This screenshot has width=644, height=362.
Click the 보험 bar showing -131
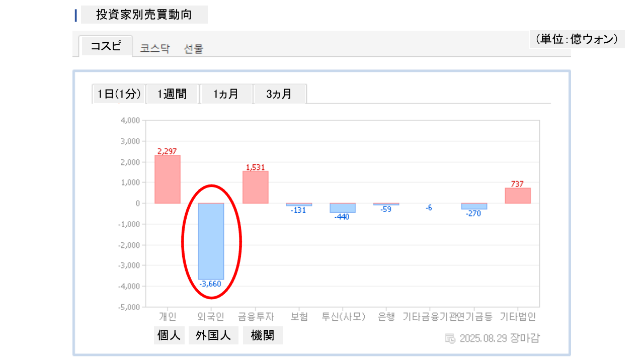(299, 205)
